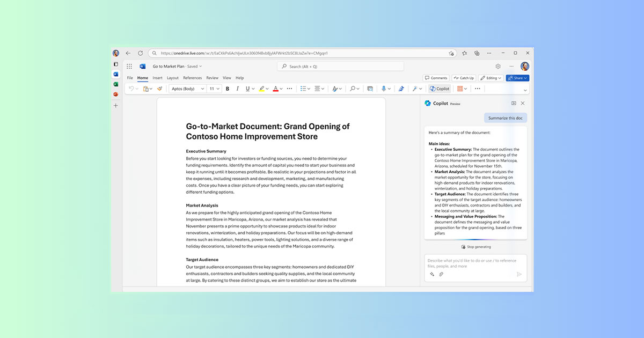Click the pop-out icon in Copilot pane header
Image resolution: width=644 pixels, height=338 pixels.
pyautogui.click(x=514, y=103)
